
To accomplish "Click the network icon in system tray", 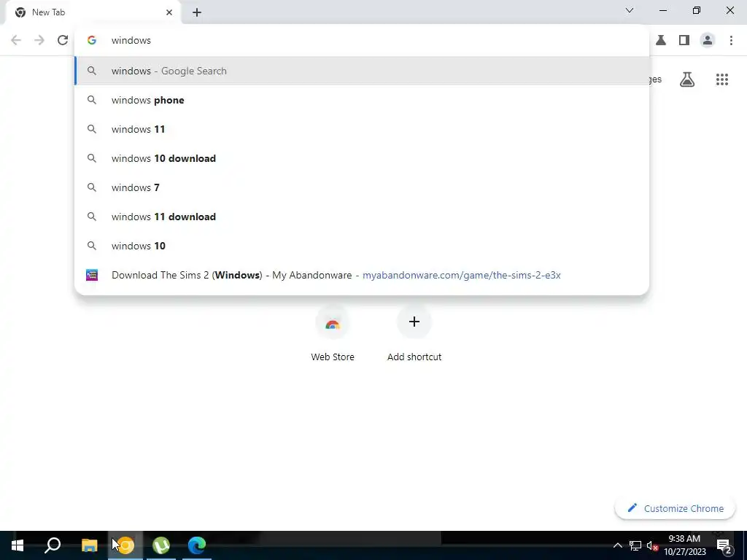I will click(635, 545).
